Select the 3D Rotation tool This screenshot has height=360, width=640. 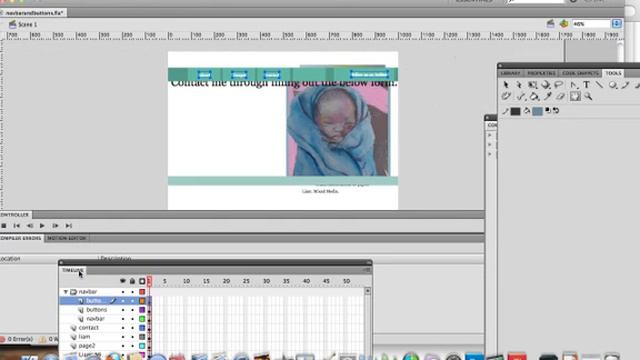545,84
